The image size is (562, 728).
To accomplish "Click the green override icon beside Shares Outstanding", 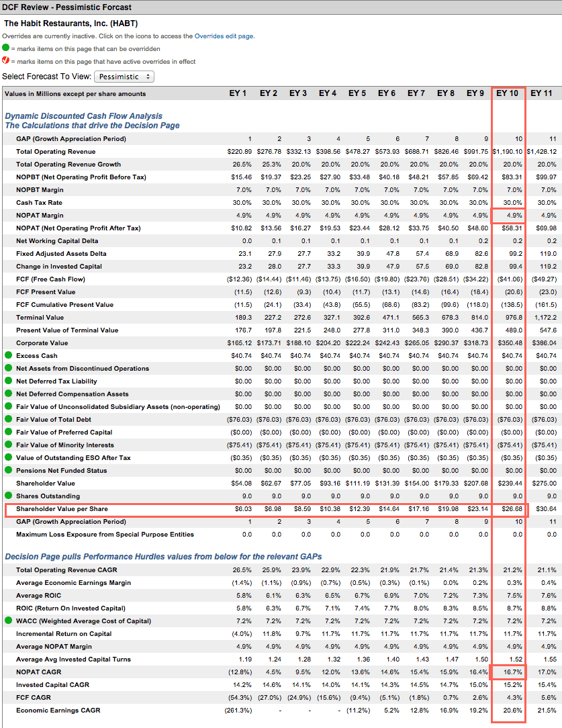I will click(x=8, y=496).
